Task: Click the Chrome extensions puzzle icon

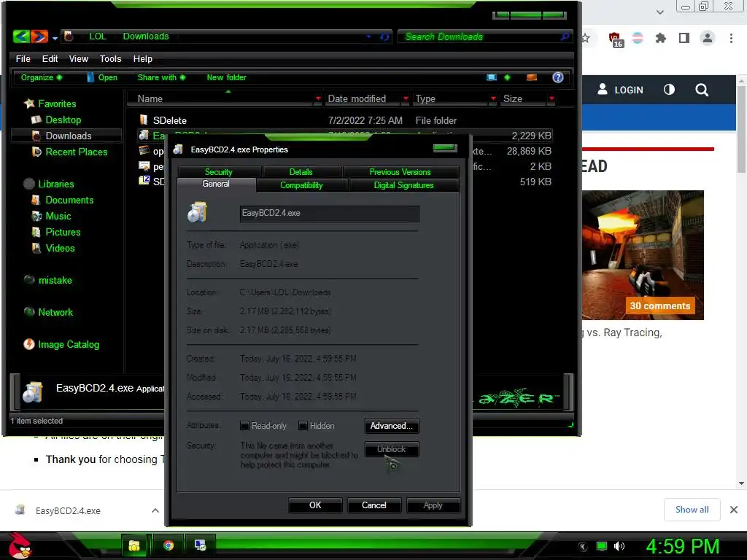Action: (x=660, y=38)
